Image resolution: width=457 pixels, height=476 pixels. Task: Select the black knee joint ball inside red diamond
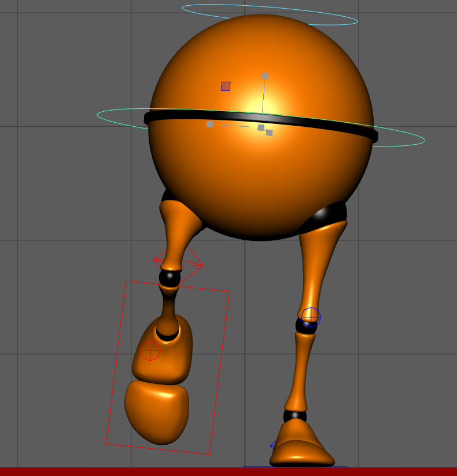click(169, 278)
